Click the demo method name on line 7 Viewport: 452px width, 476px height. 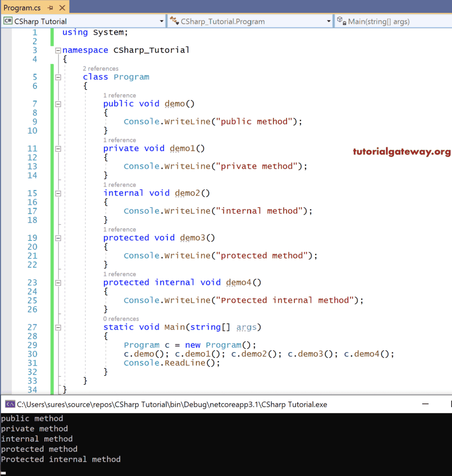point(175,104)
